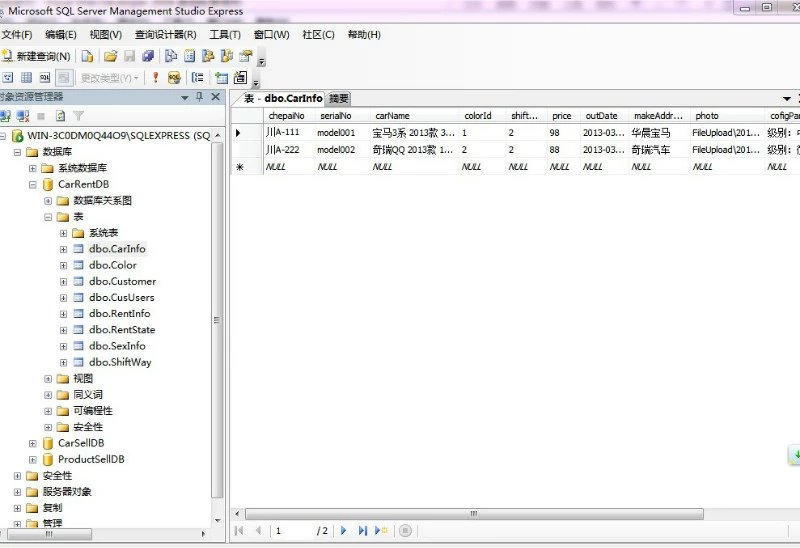Open the 窗口(W) menu

271,35
